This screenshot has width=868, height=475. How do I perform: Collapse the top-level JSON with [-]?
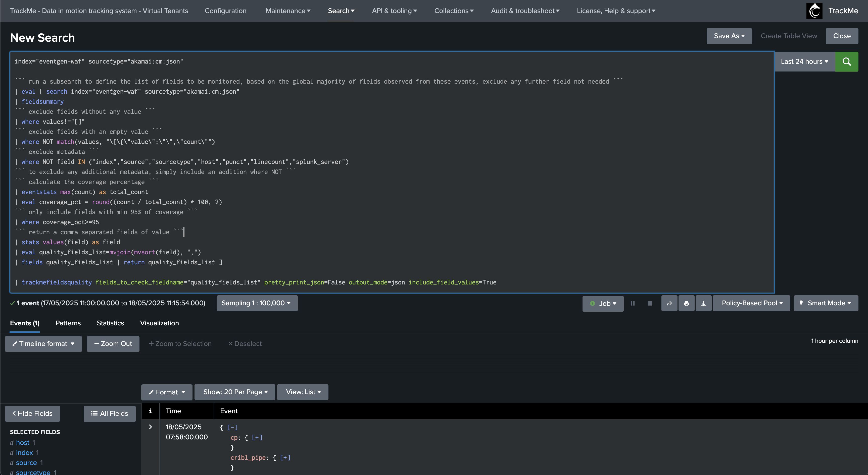tap(232, 427)
